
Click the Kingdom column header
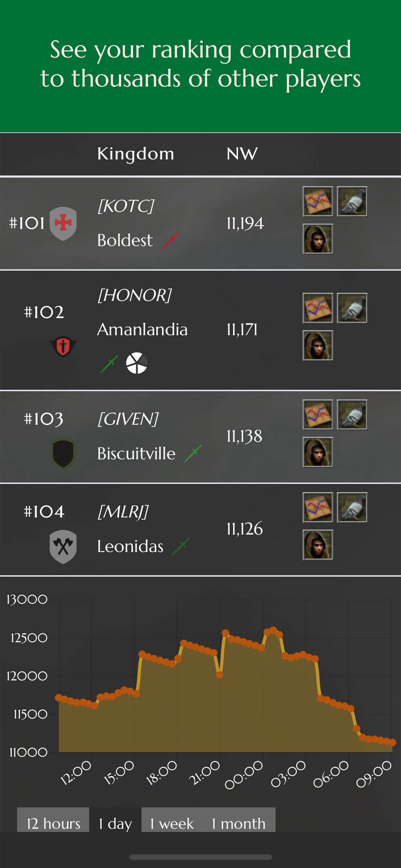pyautogui.click(x=136, y=154)
